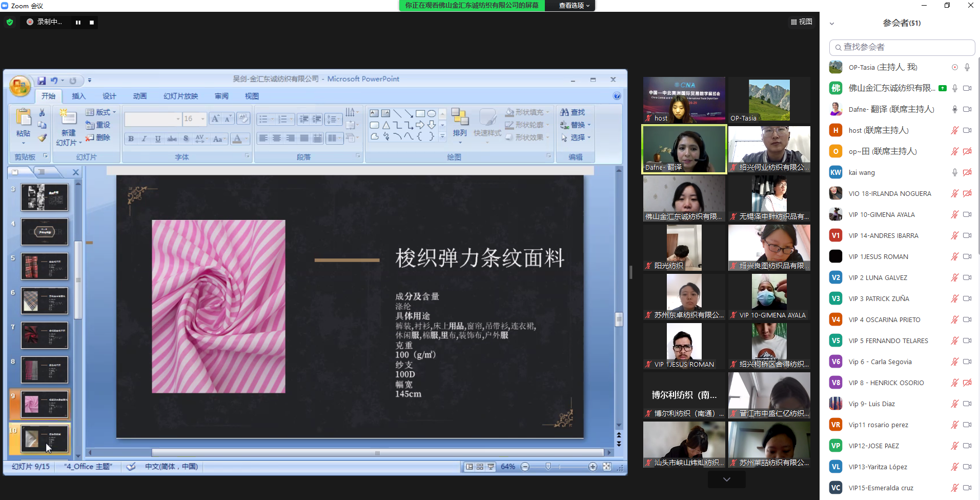Click the Bold formatting button
Viewport: 980px width, 500px height.
[131, 138]
